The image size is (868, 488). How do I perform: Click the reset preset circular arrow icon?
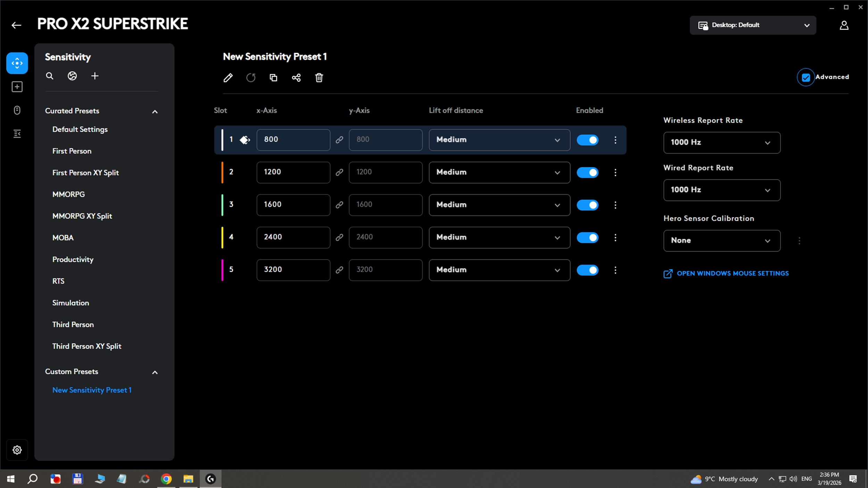(251, 78)
